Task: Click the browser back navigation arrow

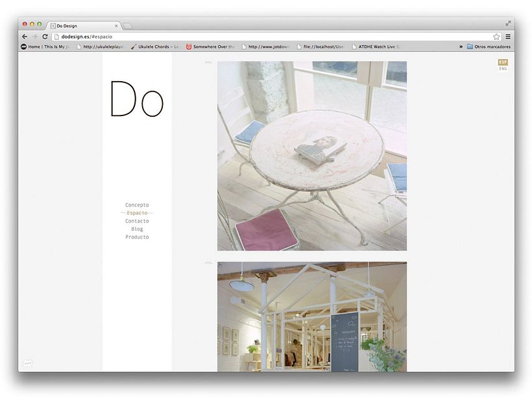Action: [x=24, y=37]
